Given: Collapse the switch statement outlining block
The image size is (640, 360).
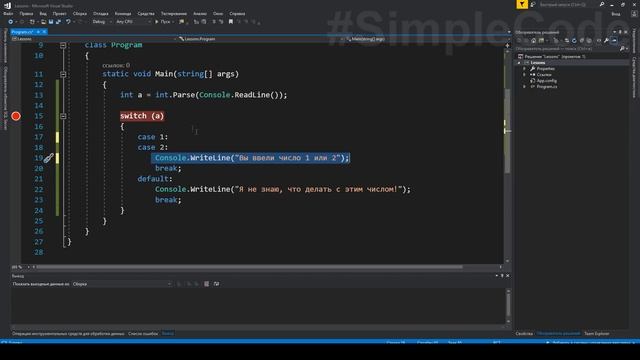Looking at the screenshot, I should 63,116.
